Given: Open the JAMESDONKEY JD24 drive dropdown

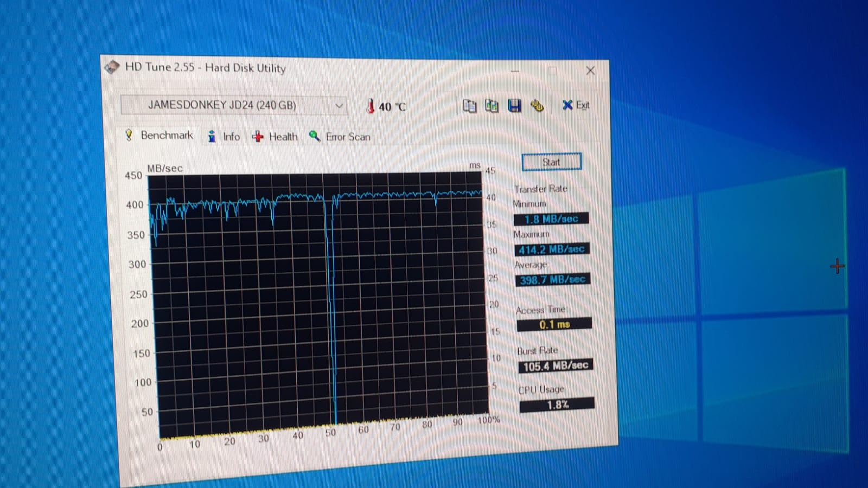Looking at the screenshot, I should (233, 105).
